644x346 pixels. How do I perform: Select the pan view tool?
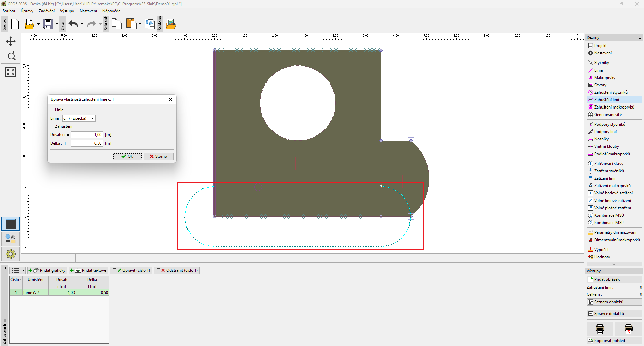(x=11, y=41)
